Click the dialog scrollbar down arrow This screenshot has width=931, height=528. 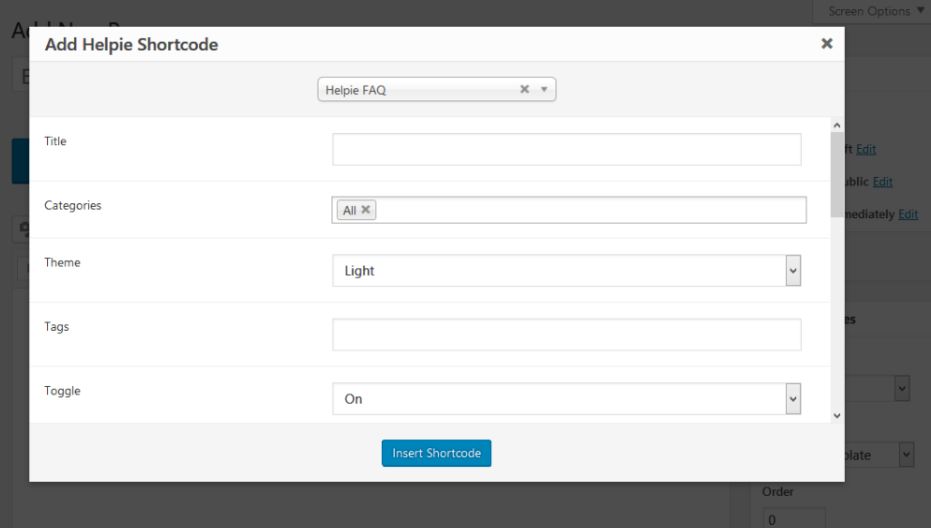[837, 415]
